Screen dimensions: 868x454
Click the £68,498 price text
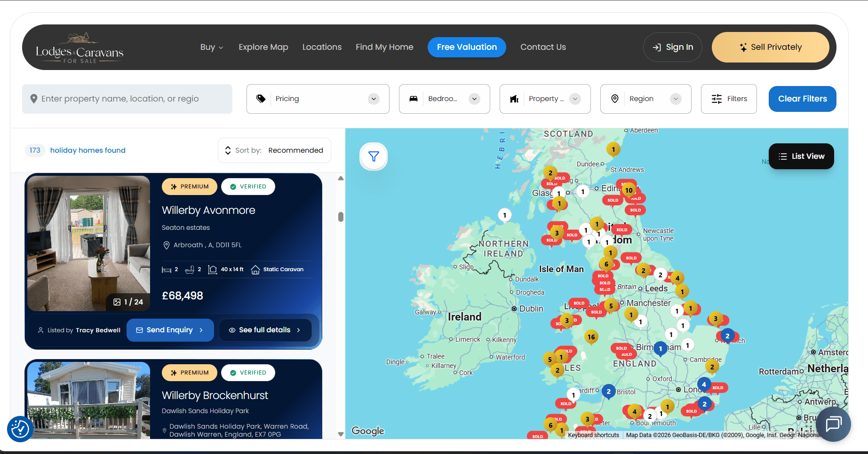point(183,296)
